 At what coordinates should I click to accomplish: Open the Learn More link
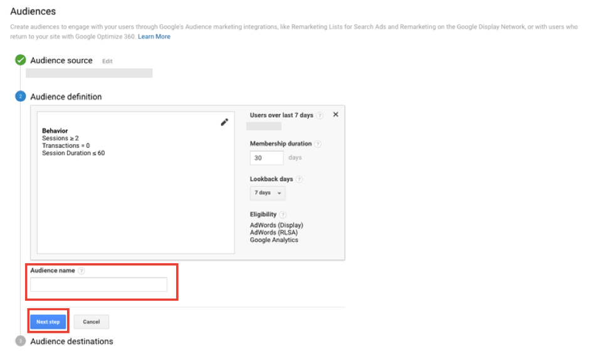[x=154, y=37]
